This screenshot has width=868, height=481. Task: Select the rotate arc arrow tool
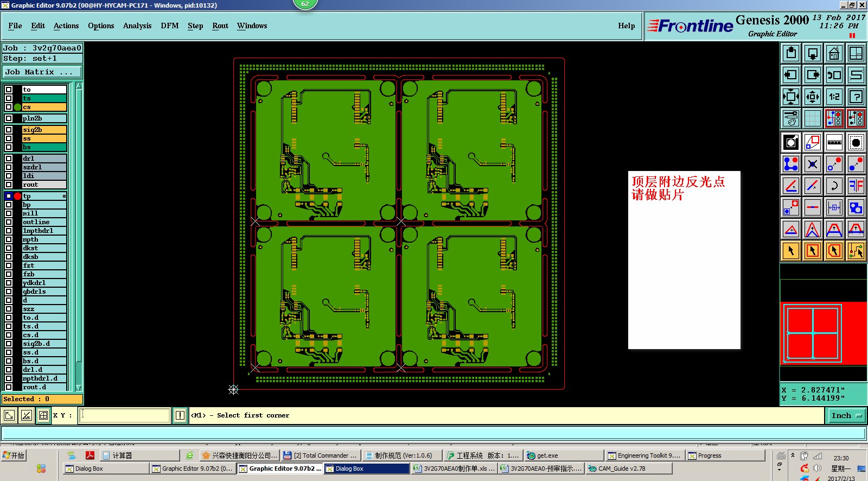click(x=834, y=186)
